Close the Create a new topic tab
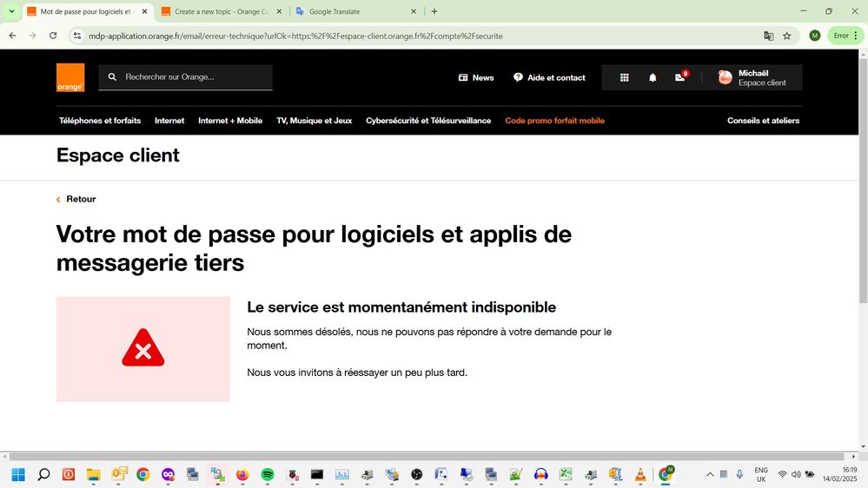 tap(279, 11)
